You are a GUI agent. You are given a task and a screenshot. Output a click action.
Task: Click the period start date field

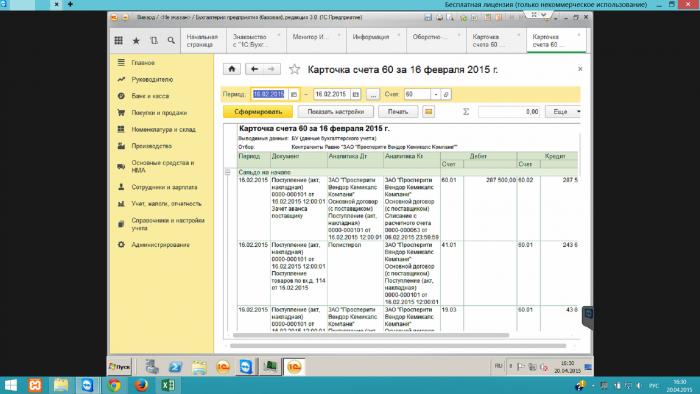(x=269, y=94)
